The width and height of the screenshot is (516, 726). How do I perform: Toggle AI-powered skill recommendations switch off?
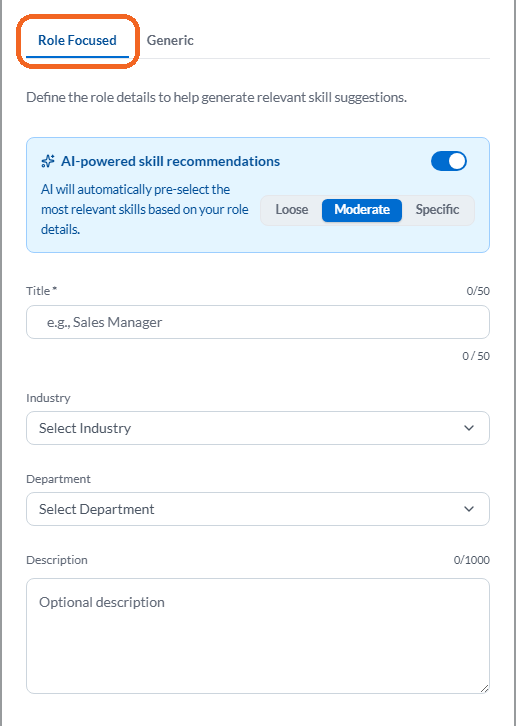click(449, 161)
